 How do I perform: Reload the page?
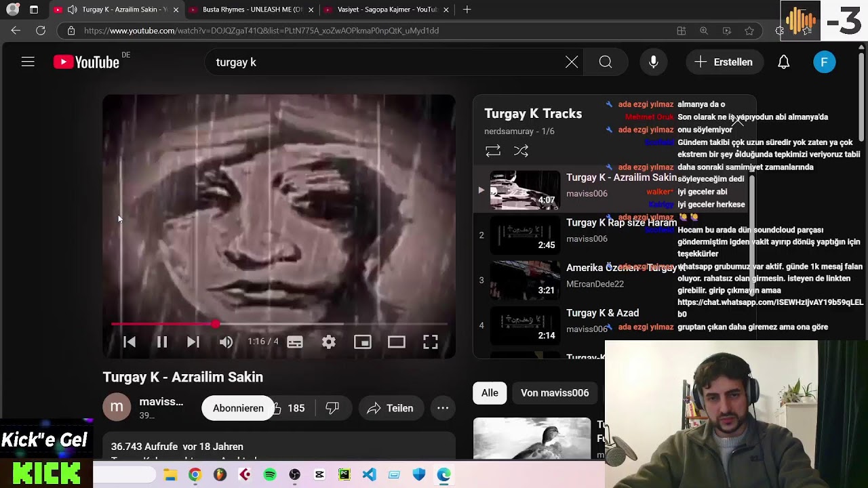tap(41, 30)
